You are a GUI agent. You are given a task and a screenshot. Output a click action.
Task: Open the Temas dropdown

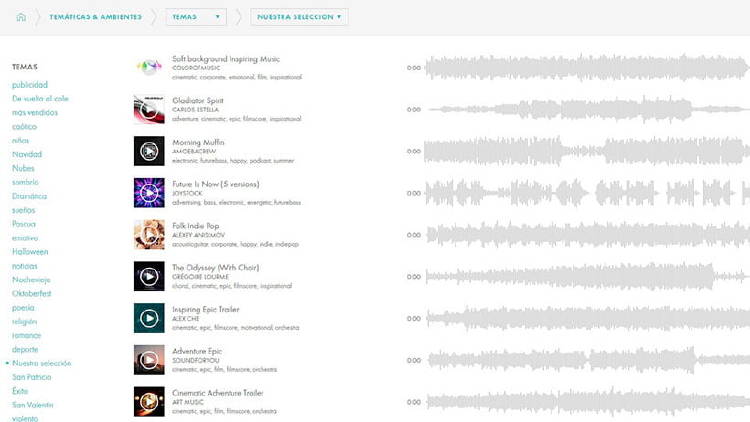coord(196,17)
